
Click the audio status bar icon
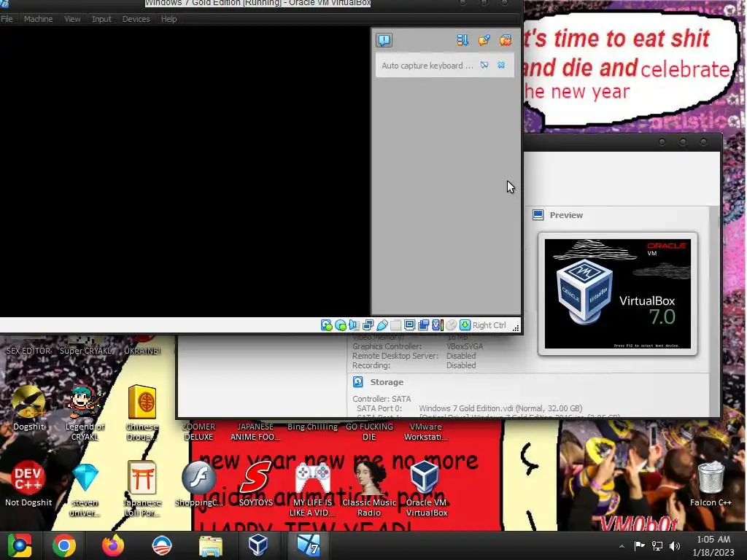tap(354, 325)
